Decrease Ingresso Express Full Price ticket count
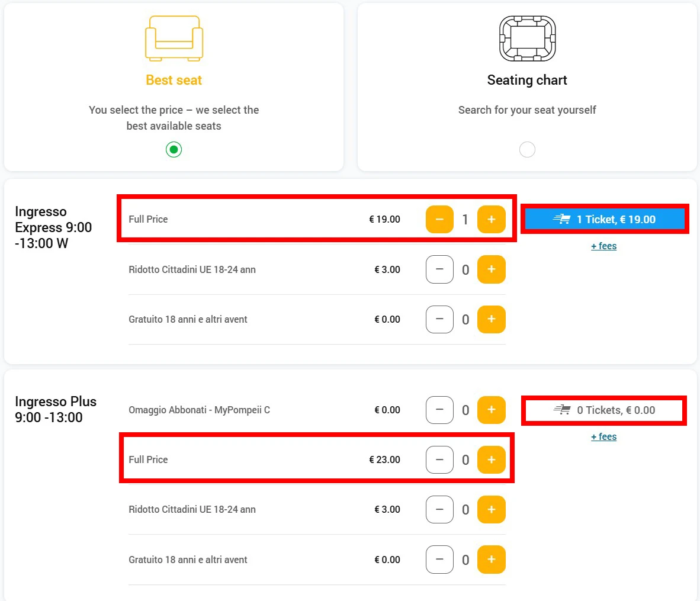 [439, 220]
